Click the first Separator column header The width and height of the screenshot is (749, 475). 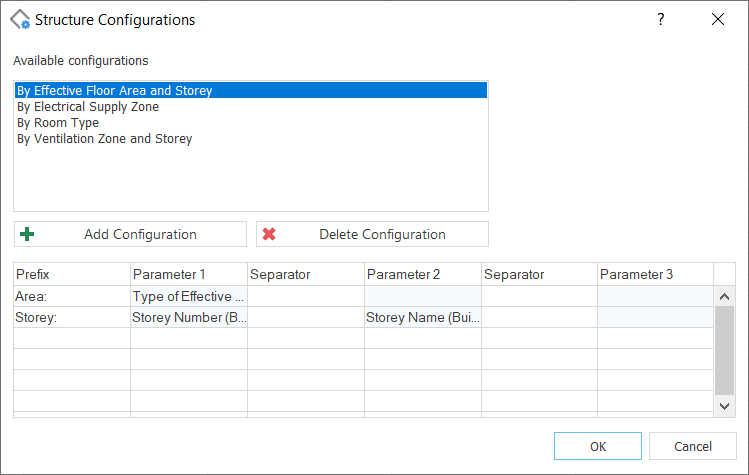306,274
